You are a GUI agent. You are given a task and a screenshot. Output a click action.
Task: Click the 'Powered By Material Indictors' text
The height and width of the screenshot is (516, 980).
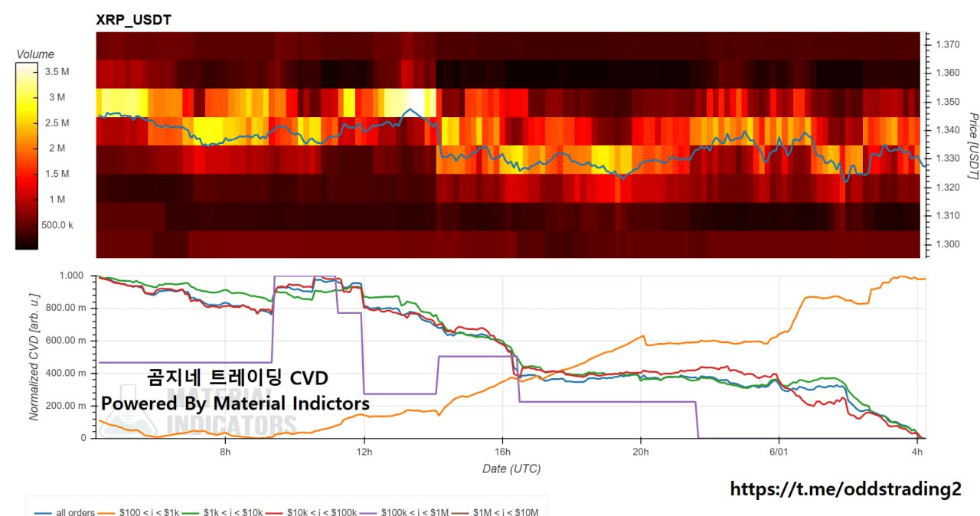click(x=235, y=403)
